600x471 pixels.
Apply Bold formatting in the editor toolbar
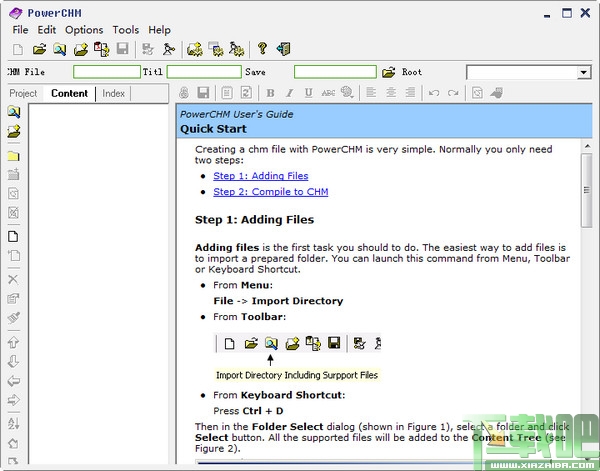point(270,93)
